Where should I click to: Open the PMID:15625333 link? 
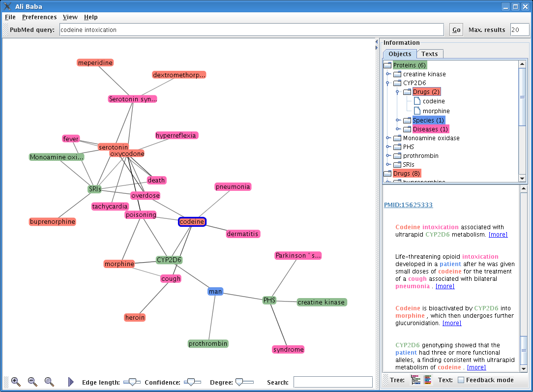408,205
